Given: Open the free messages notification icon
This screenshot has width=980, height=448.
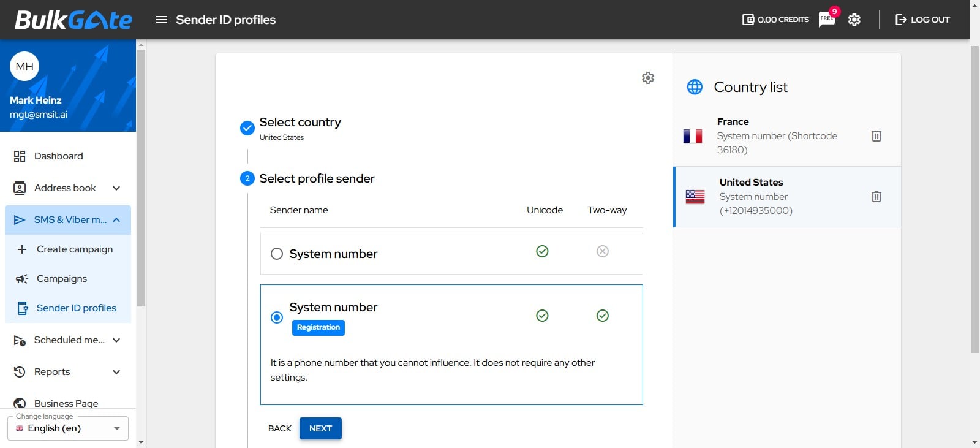Looking at the screenshot, I should click(826, 19).
